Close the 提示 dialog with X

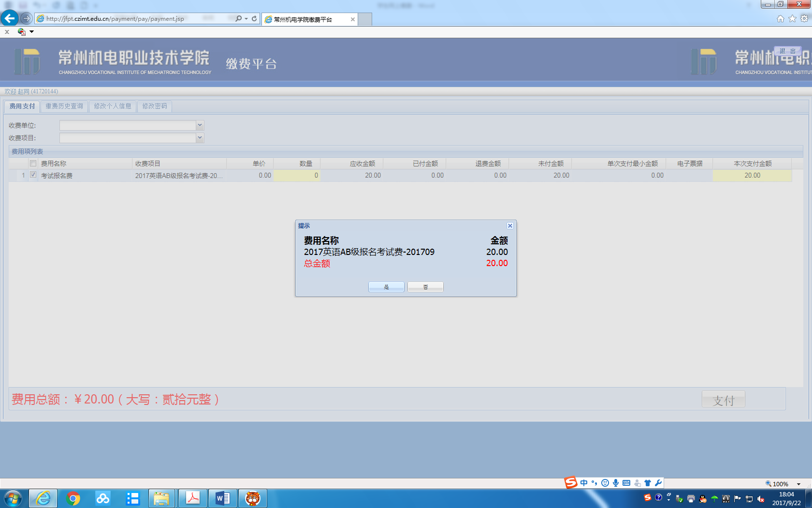click(510, 226)
